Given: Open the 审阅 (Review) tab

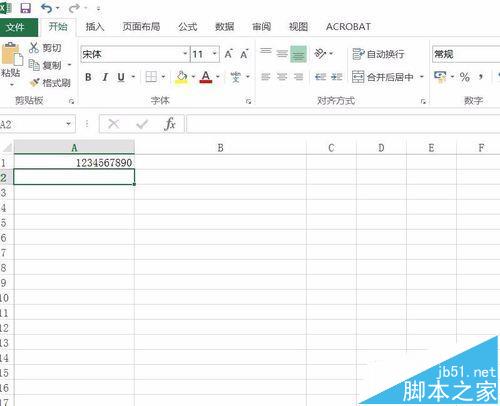Looking at the screenshot, I should 261,27.
